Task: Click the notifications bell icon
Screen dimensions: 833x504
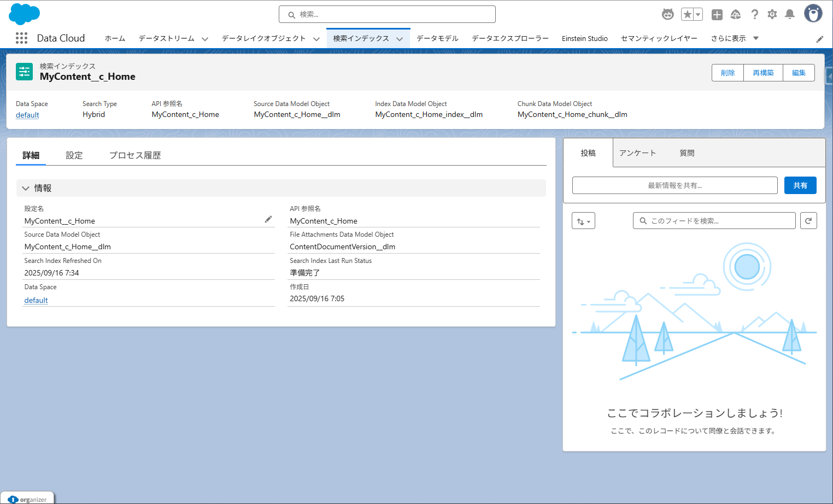Action: pyautogui.click(x=789, y=15)
